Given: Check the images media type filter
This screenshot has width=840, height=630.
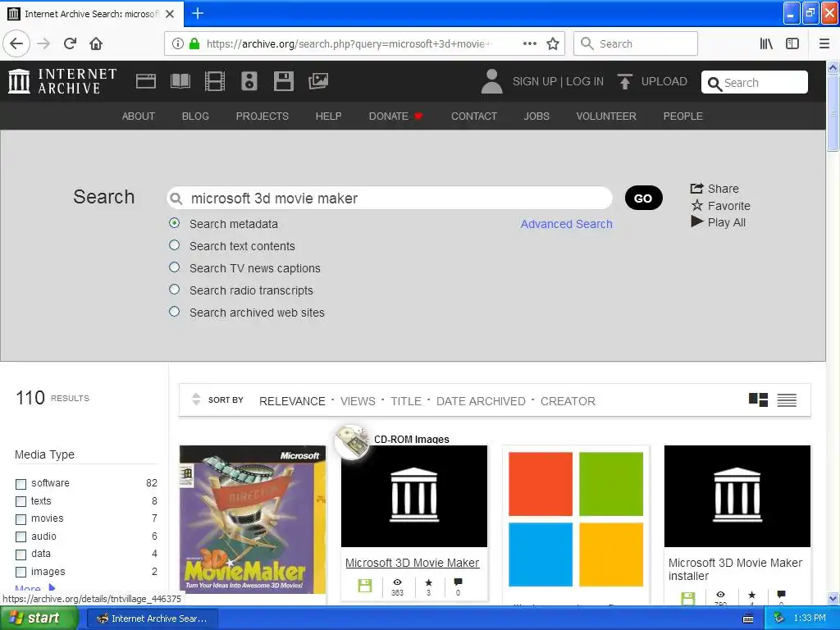Looking at the screenshot, I should click(x=21, y=572).
